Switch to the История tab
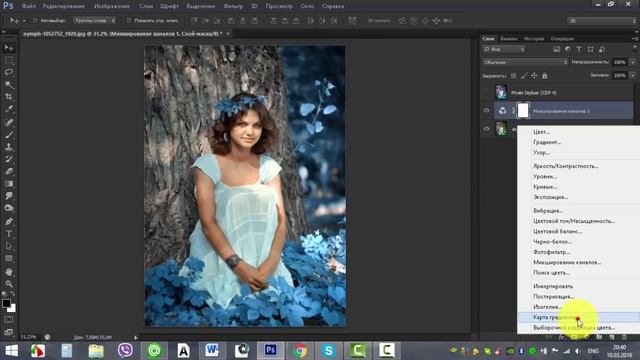640x360 pixels. coord(534,39)
